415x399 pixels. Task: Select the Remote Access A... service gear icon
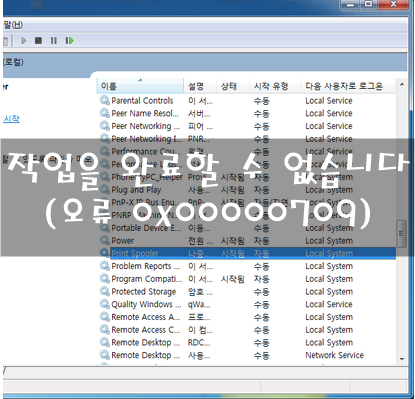[105, 317]
